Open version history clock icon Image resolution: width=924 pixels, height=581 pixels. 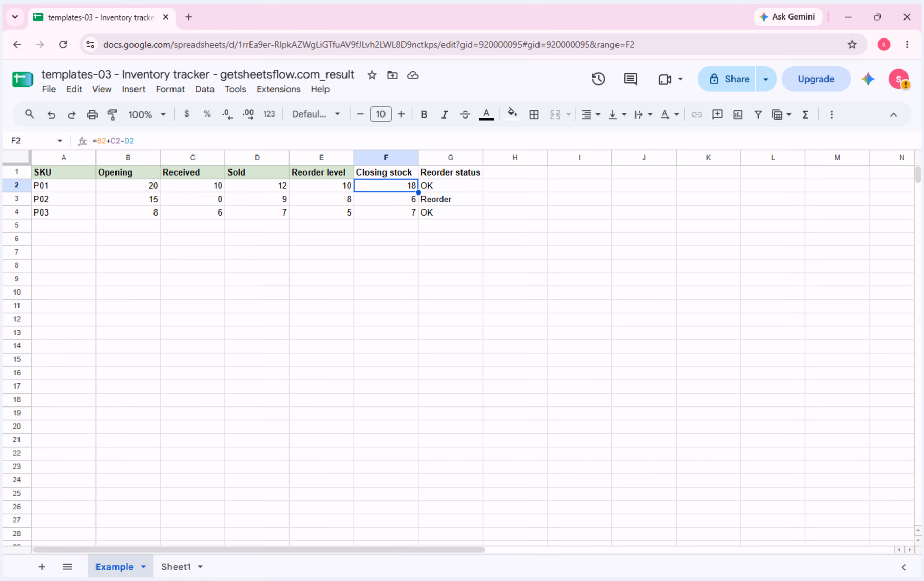click(x=598, y=79)
